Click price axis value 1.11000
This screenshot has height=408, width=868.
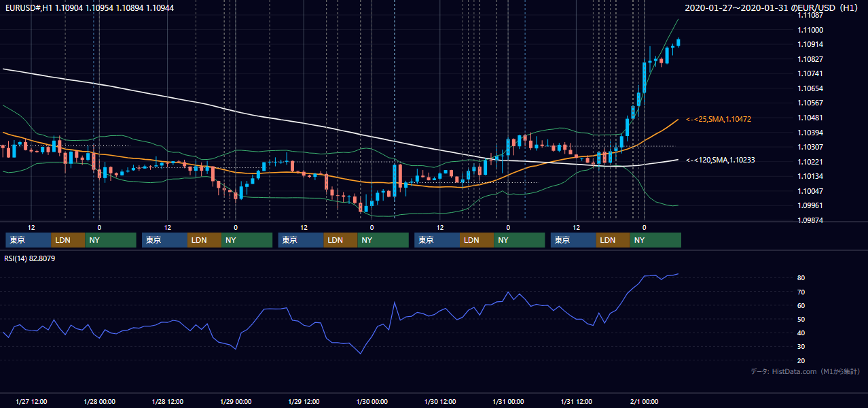(x=811, y=30)
